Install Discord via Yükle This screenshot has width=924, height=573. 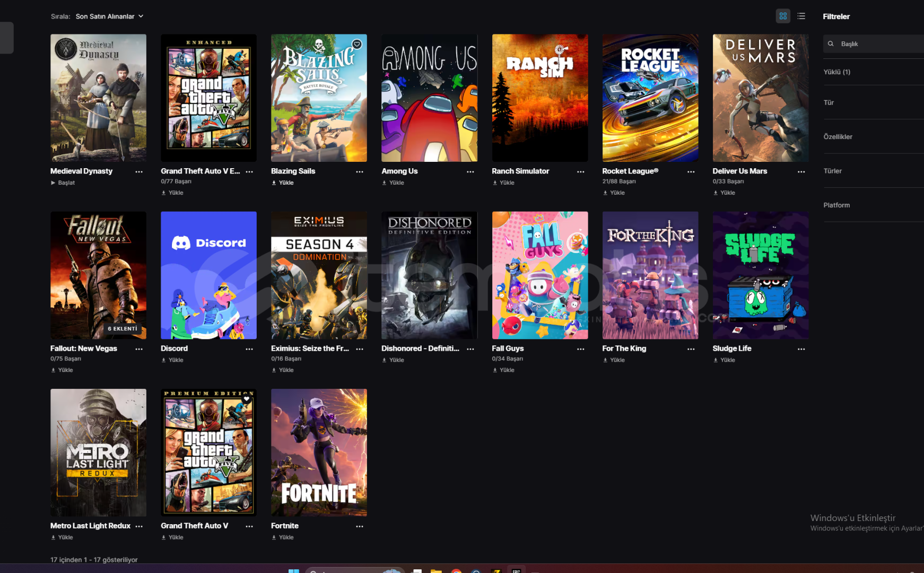pyautogui.click(x=172, y=360)
